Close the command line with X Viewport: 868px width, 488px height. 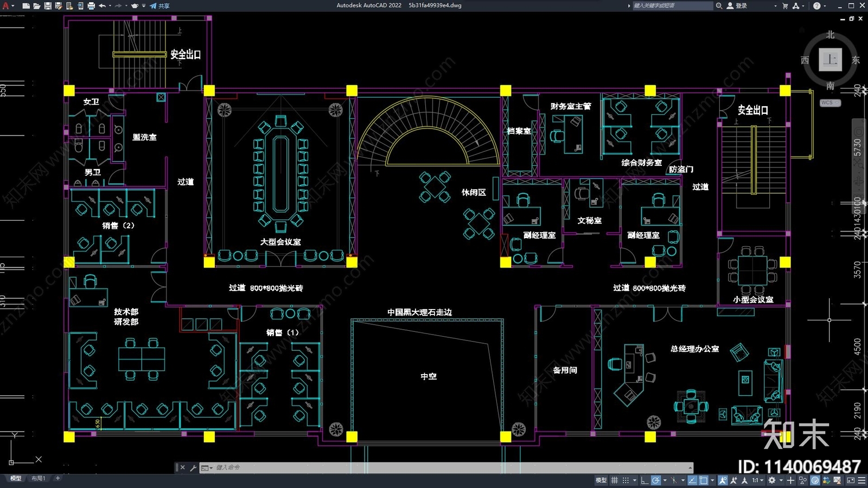click(182, 467)
